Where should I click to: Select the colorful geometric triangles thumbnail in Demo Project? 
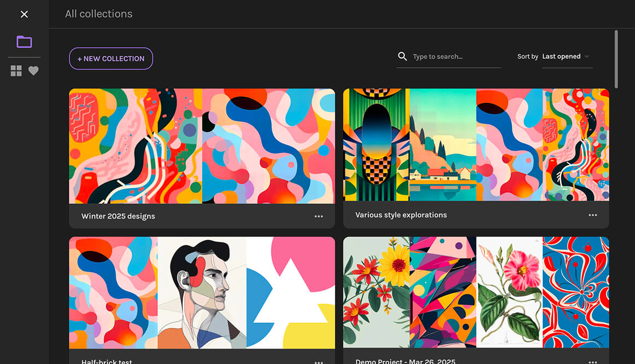click(443, 292)
